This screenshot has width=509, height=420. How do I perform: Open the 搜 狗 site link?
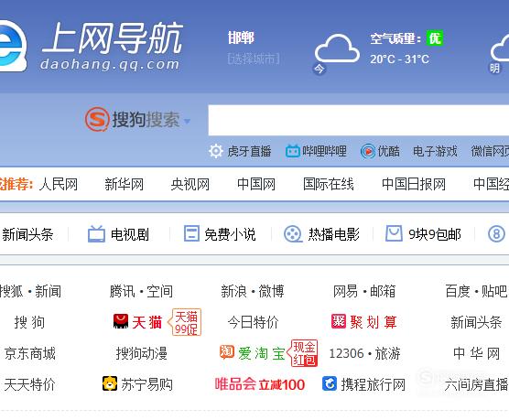[x=29, y=322]
